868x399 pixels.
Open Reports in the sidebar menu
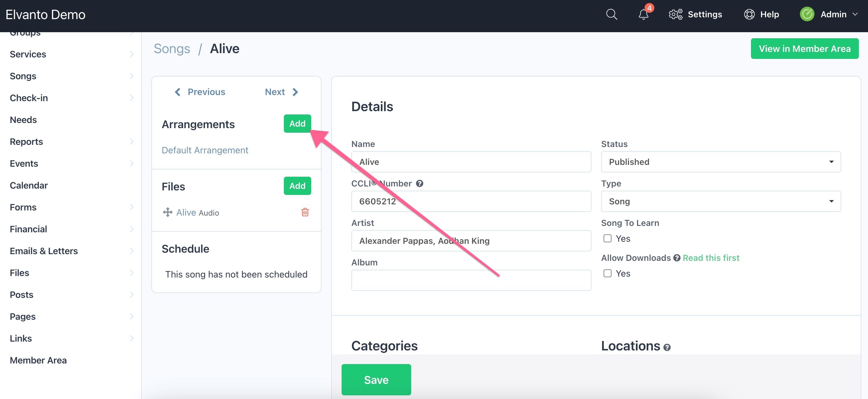(x=26, y=142)
